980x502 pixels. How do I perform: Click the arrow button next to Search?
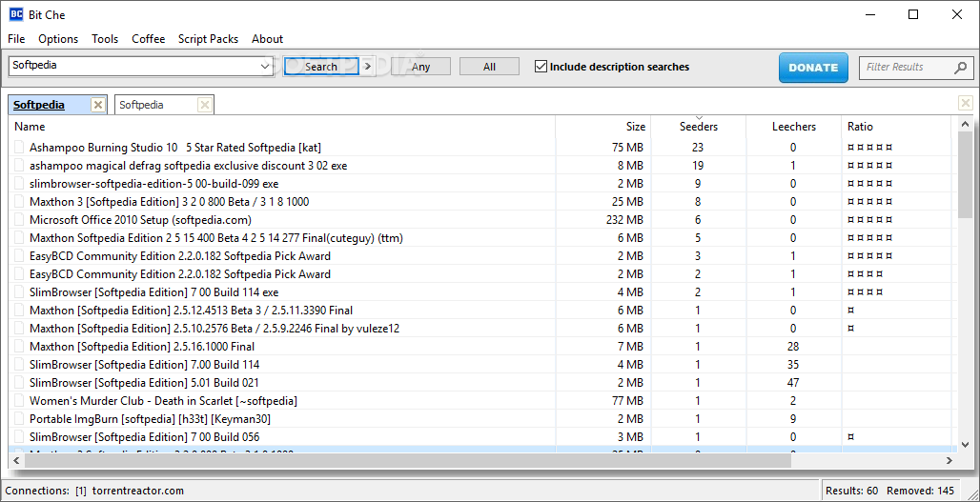point(368,66)
